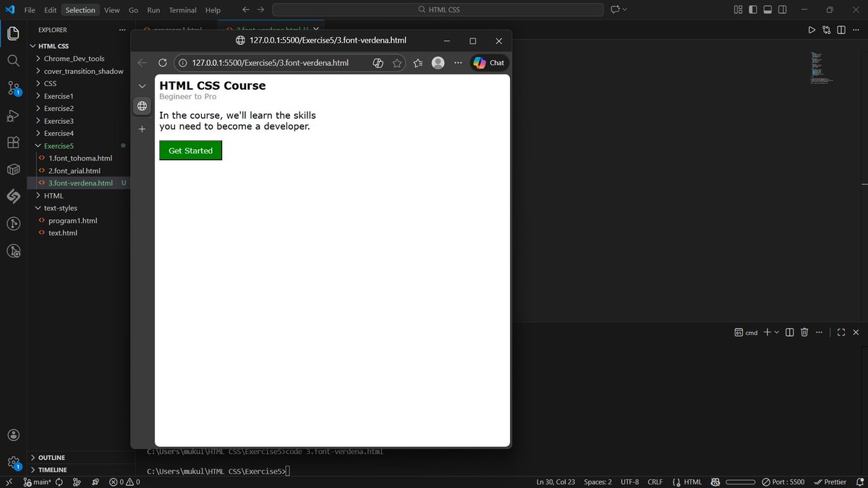Open the Explorer view in activity bar
This screenshot has height=488, width=868.
pyautogui.click(x=13, y=33)
